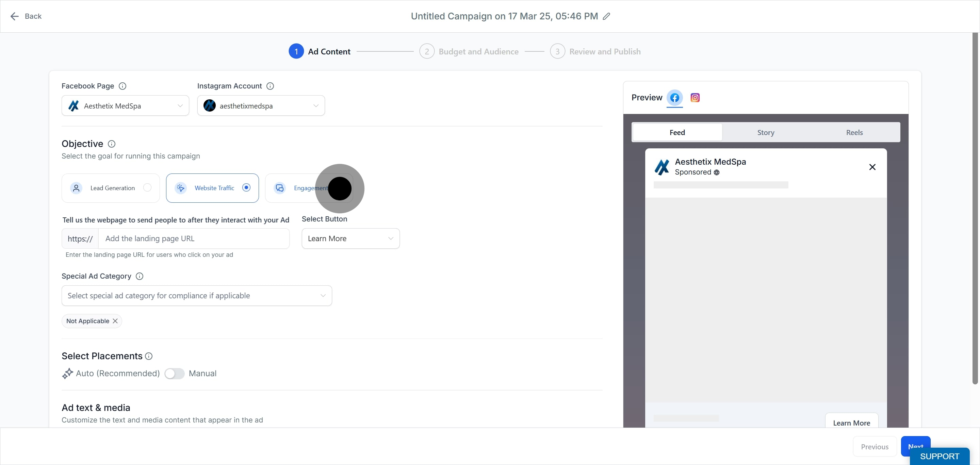Open Instagram Account info tooltip icon
The width and height of the screenshot is (980, 465).
[x=270, y=86]
